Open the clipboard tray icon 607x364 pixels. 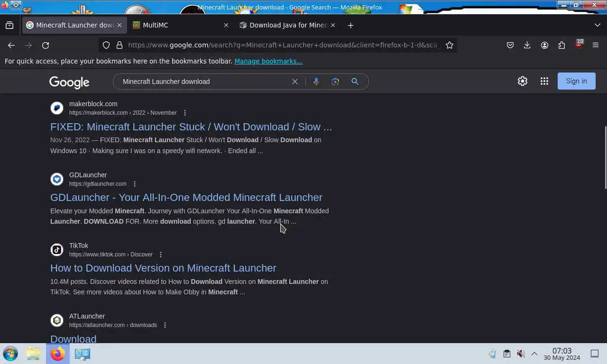[x=506, y=354]
